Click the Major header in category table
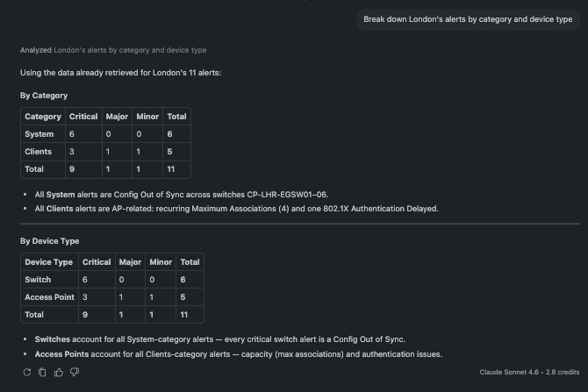Image resolution: width=588 pixels, height=392 pixels. (x=117, y=117)
